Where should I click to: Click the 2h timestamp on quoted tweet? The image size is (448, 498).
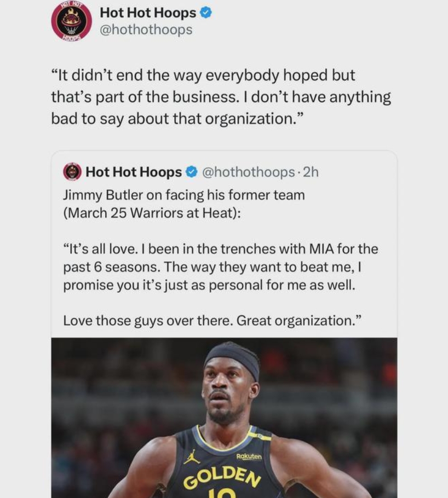coord(311,172)
